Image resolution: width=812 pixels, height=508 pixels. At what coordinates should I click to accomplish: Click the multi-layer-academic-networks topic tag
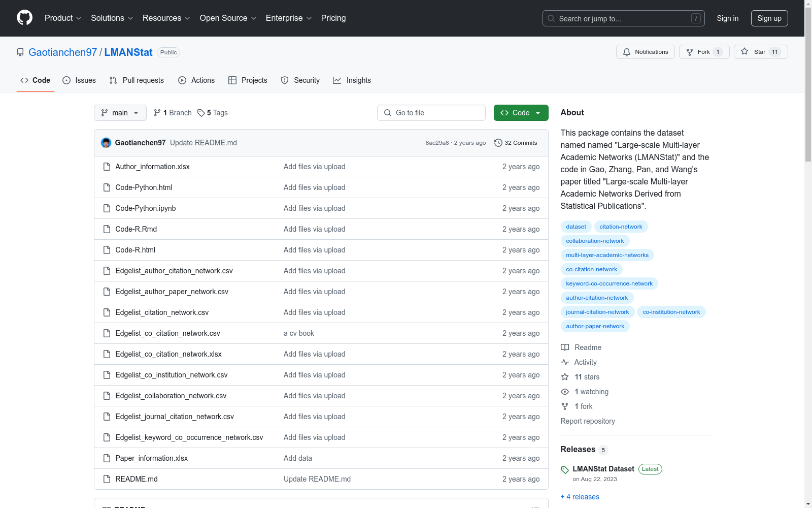point(607,255)
